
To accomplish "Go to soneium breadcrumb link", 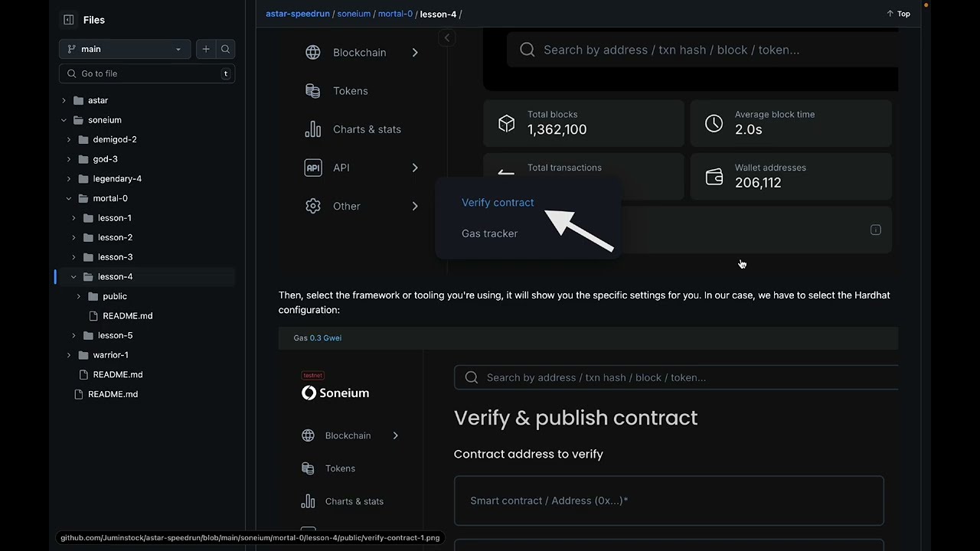I will pyautogui.click(x=354, y=14).
